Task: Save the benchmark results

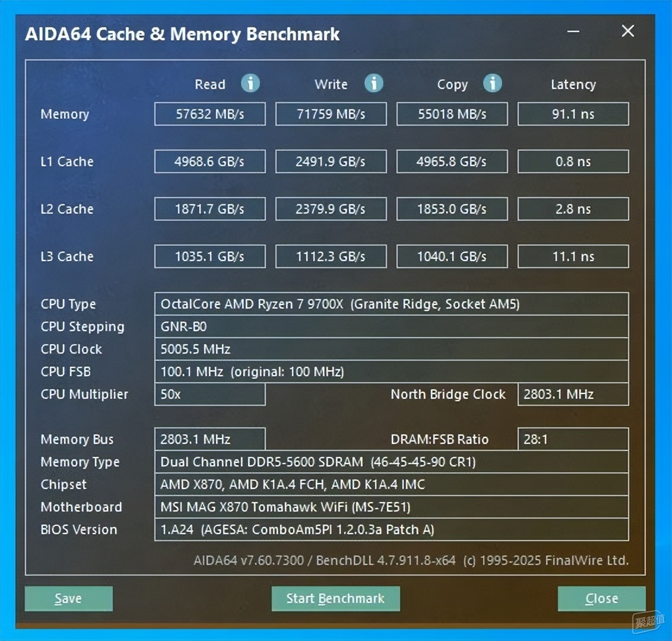Action: click(x=69, y=599)
